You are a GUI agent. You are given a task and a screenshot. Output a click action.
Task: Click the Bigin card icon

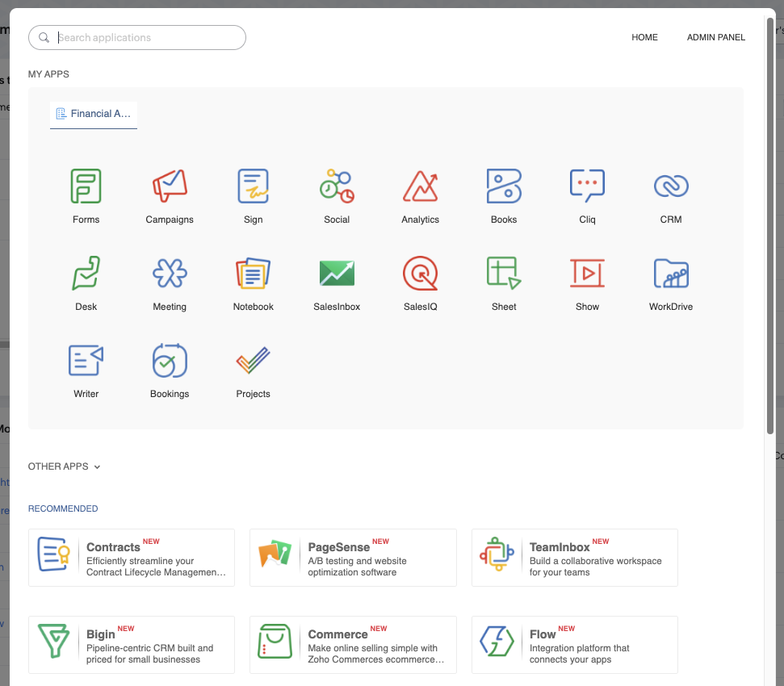point(53,641)
